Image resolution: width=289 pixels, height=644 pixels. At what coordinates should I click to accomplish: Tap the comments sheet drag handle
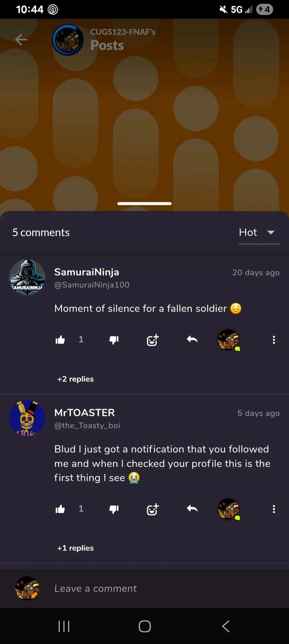click(x=144, y=204)
